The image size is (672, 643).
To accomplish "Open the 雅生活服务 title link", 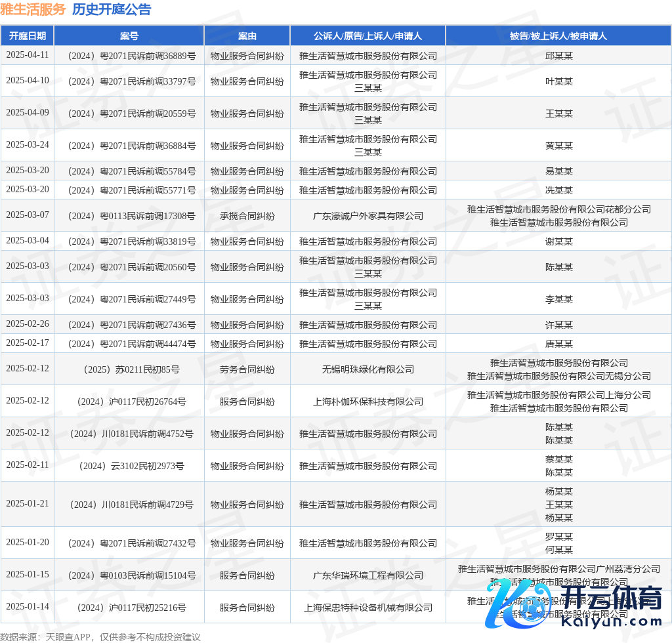I will [x=33, y=9].
